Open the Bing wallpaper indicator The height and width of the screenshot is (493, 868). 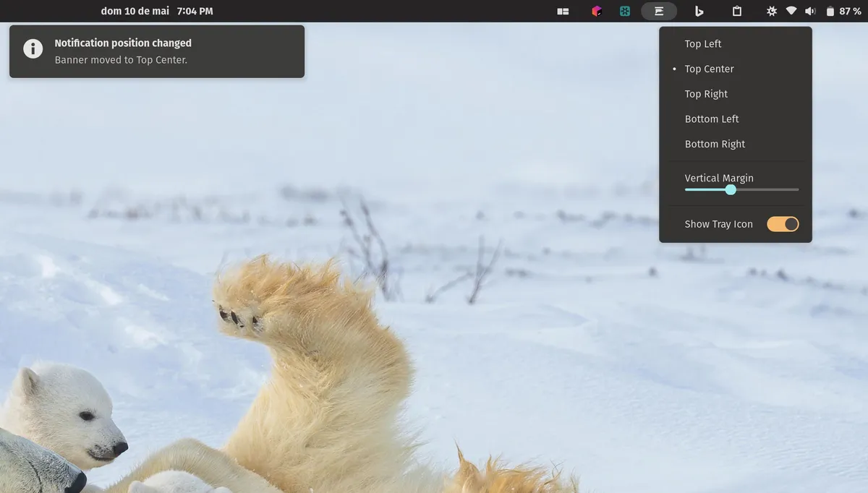coord(699,11)
